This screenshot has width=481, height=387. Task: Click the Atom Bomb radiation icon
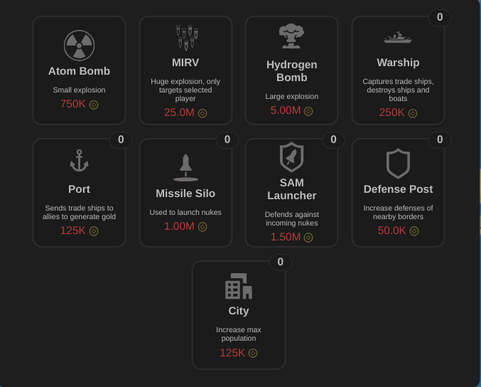click(79, 45)
